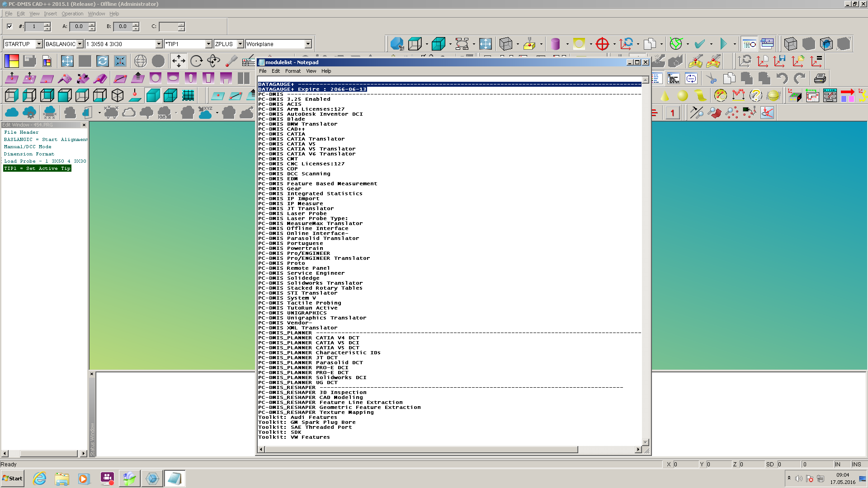Click 'PC-DMIS Tactile Probing' line in Notepad
Image resolution: width=868 pixels, height=488 pixels.
pos(300,303)
